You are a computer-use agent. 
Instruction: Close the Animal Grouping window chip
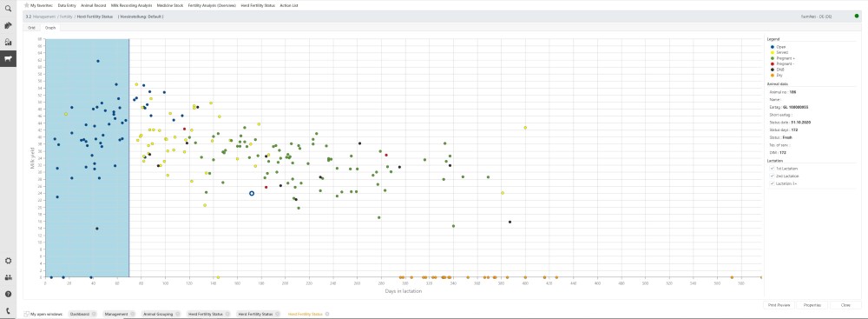[177, 314]
